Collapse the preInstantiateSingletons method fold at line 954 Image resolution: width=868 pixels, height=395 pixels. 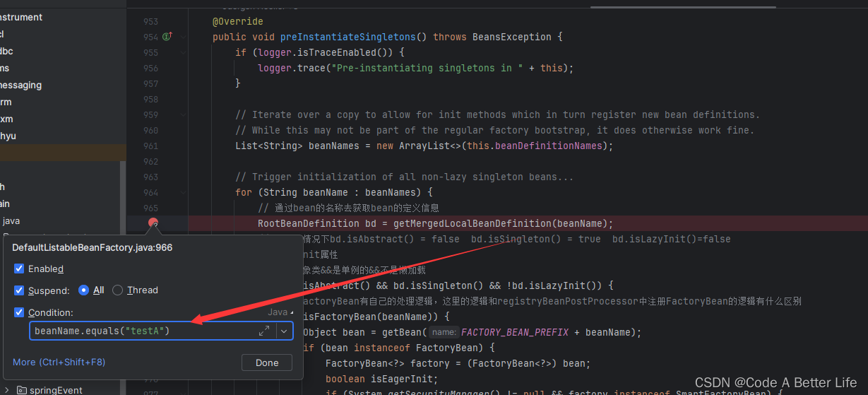(x=184, y=37)
